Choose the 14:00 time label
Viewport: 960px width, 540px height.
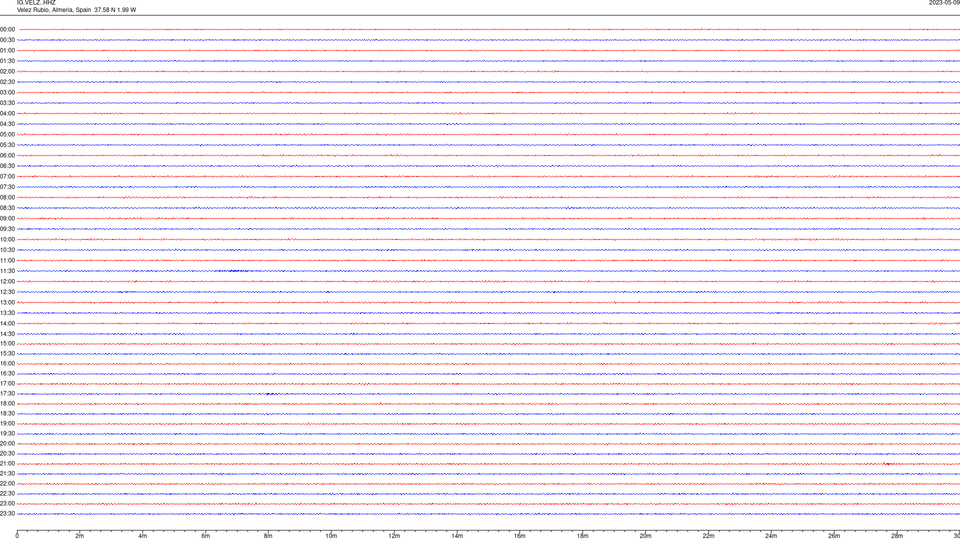coord(7,323)
